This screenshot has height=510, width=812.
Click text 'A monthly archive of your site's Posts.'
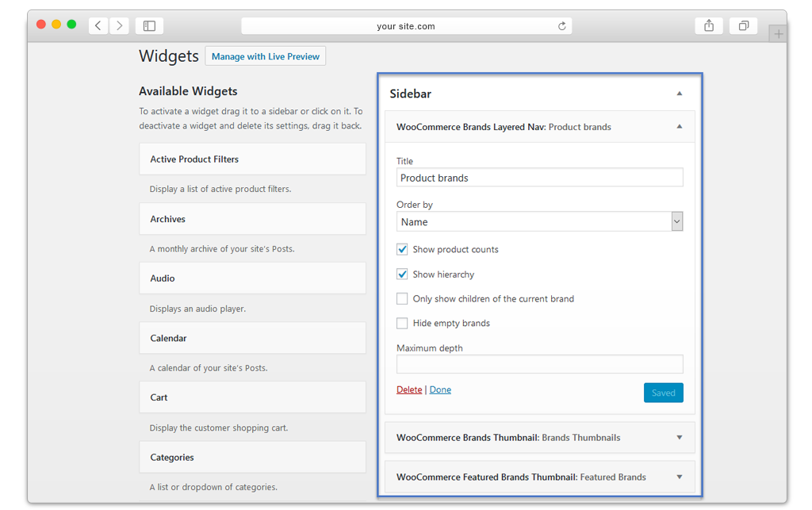(222, 249)
